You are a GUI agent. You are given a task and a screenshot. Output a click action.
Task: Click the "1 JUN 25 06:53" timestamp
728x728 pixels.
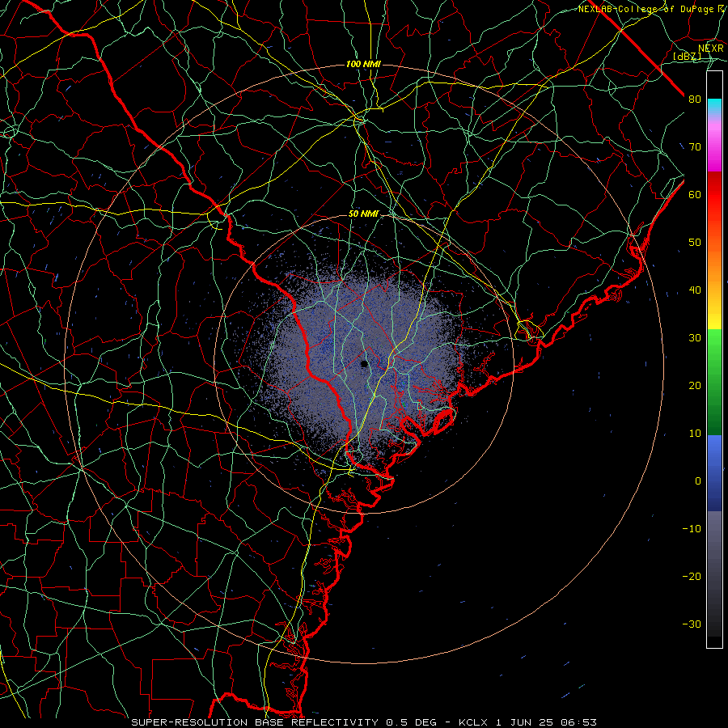click(x=547, y=722)
